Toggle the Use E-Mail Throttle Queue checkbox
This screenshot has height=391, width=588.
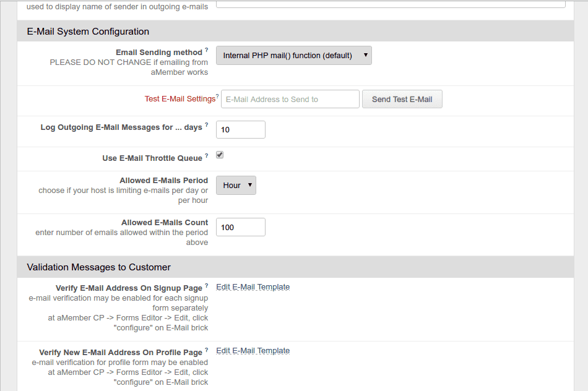(220, 155)
